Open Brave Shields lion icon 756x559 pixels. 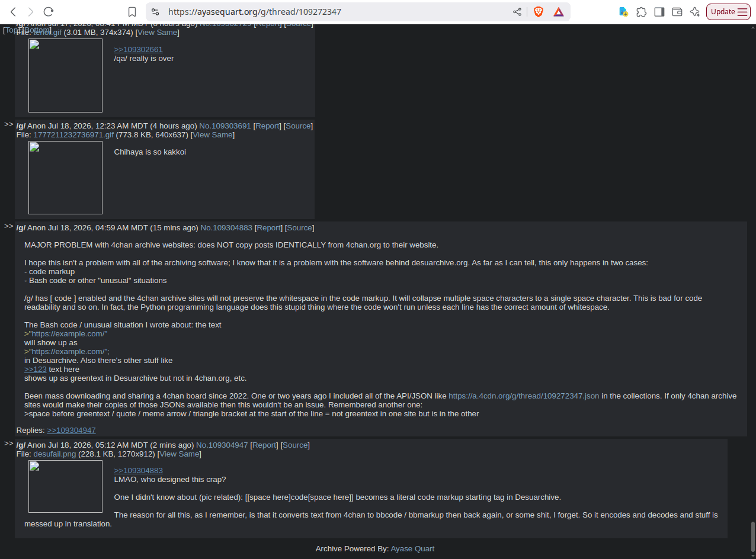point(539,12)
